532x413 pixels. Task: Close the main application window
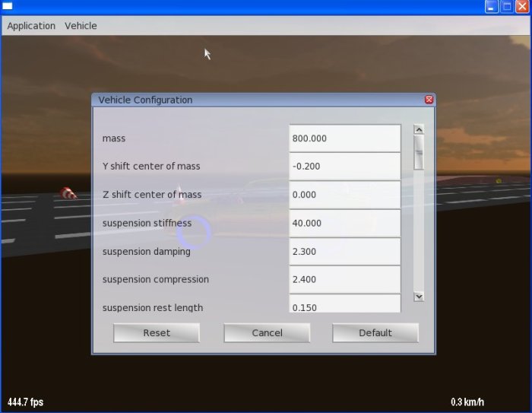(523, 6)
